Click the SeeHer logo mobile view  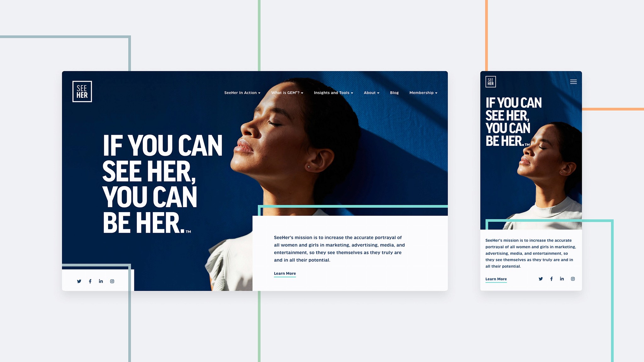coord(491,81)
